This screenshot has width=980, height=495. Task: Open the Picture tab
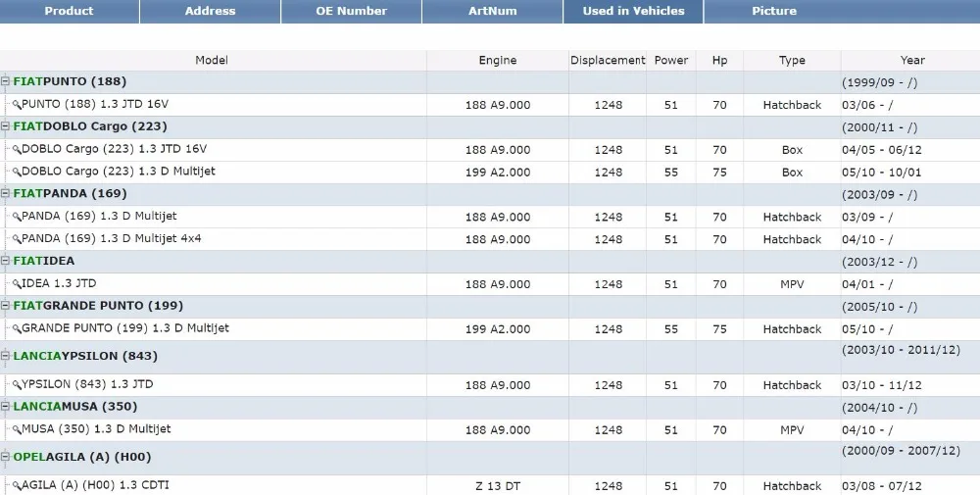pos(774,11)
